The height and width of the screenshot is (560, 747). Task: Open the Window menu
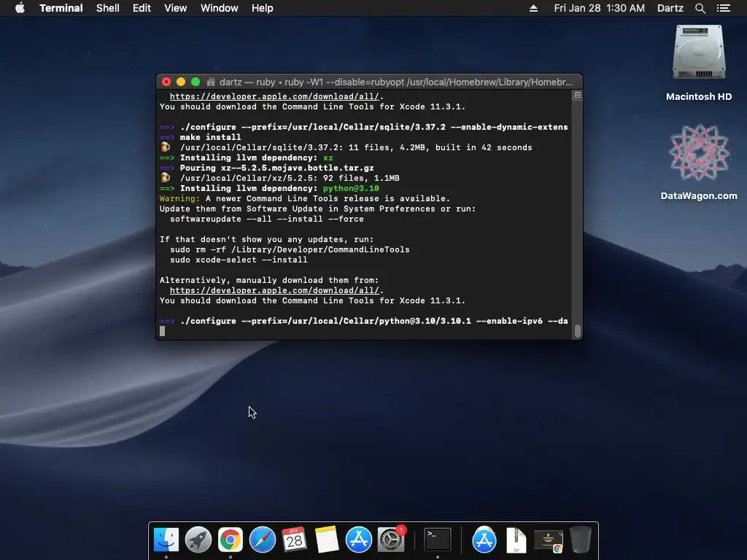click(219, 8)
